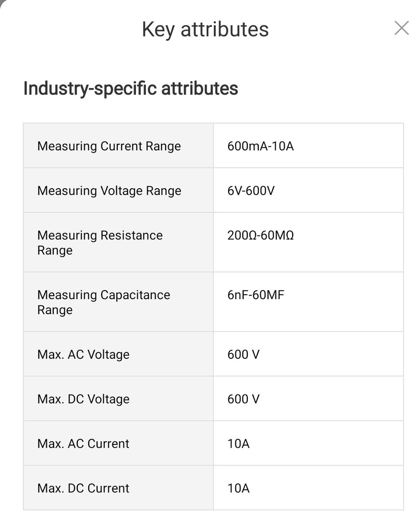Click the Max. AC Voltage 600 V value
413x532 pixels.
[243, 355]
